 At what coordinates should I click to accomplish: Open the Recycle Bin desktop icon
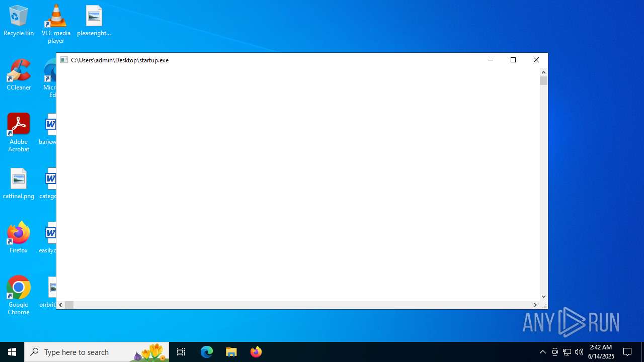click(19, 21)
